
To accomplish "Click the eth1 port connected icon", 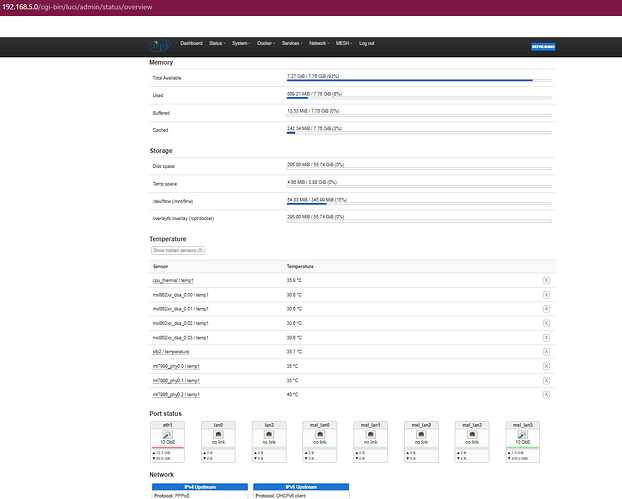I will tap(167, 435).
